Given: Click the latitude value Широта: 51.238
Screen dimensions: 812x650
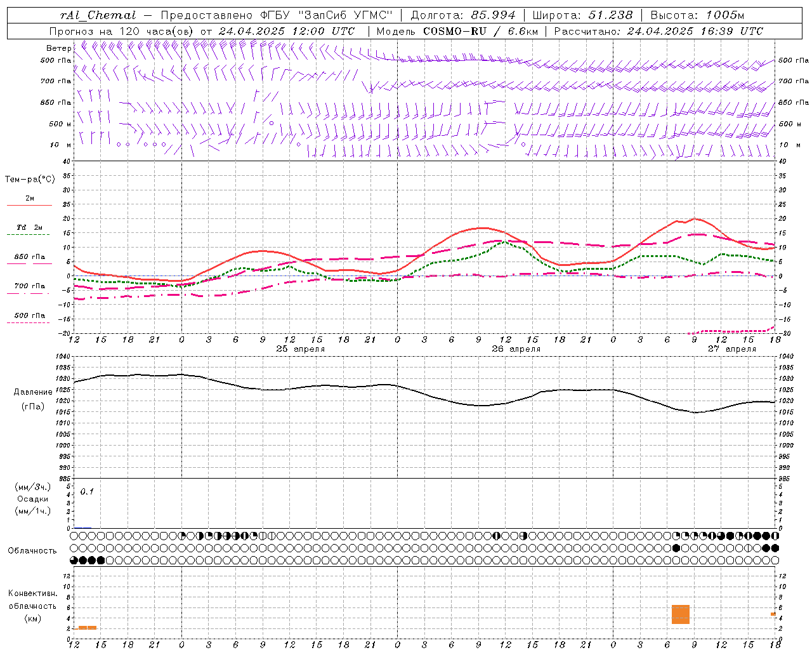Looking at the screenshot, I should coord(582,15).
